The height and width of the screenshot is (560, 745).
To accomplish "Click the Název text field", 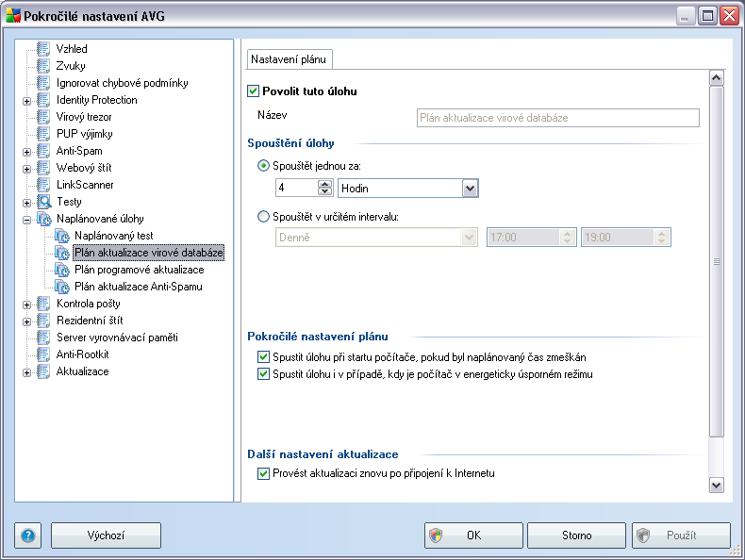I will tap(557, 118).
